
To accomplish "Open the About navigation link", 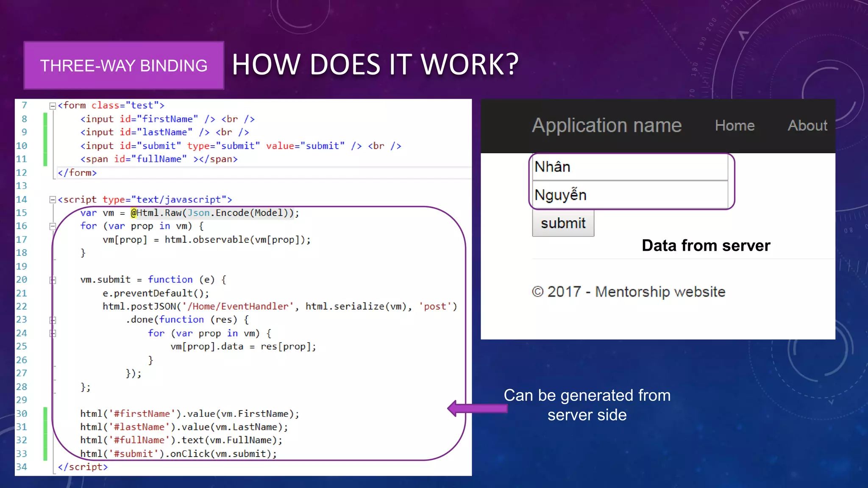I will (807, 125).
